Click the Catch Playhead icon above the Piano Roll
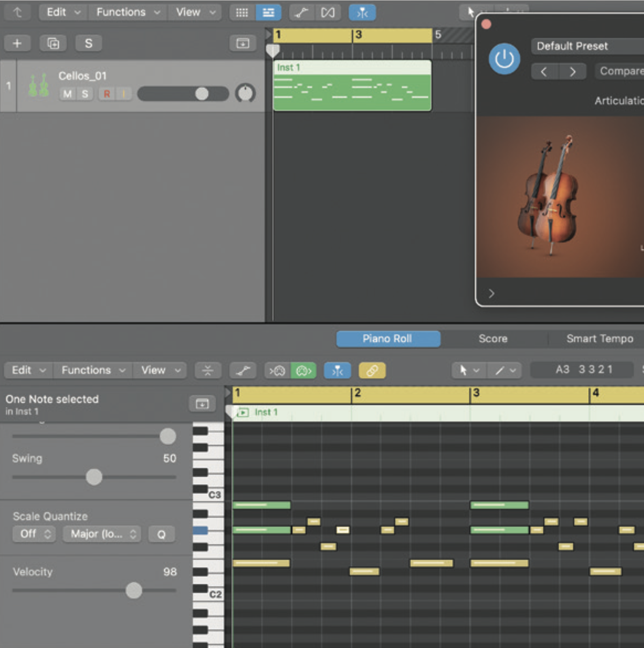The width and height of the screenshot is (644, 648). (x=337, y=370)
